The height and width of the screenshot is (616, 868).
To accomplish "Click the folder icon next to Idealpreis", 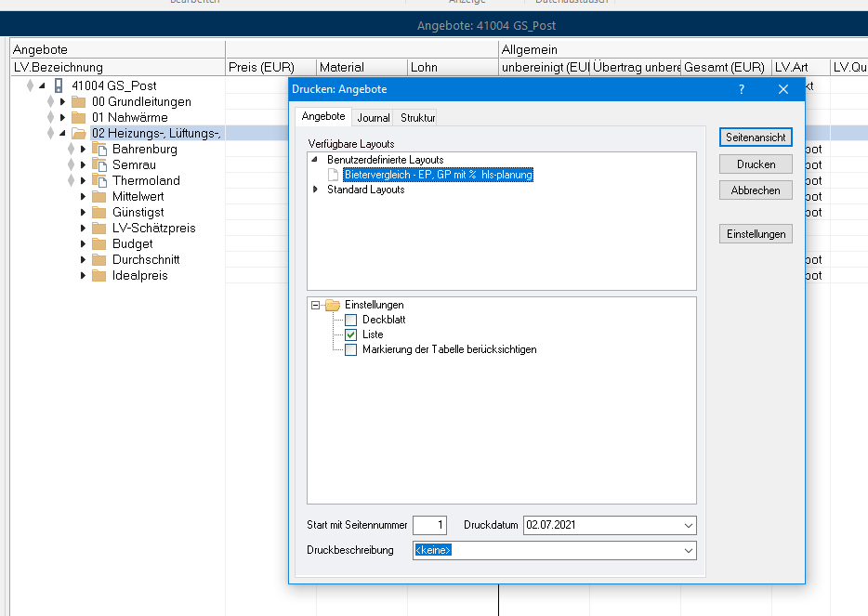I will pyautogui.click(x=99, y=276).
